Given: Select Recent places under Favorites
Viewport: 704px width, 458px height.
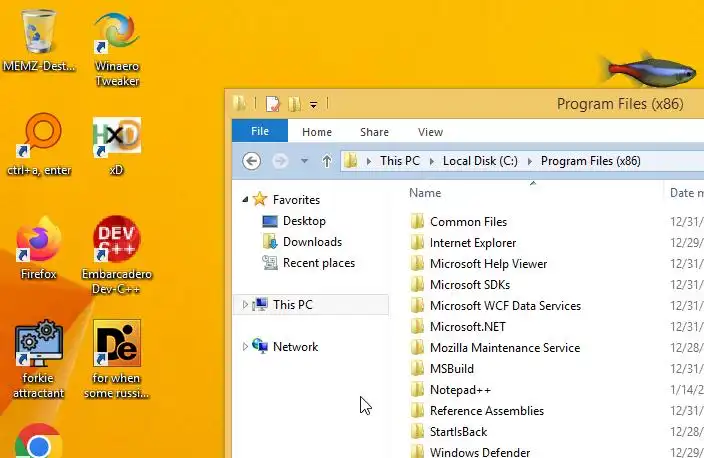Looking at the screenshot, I should pyautogui.click(x=319, y=263).
